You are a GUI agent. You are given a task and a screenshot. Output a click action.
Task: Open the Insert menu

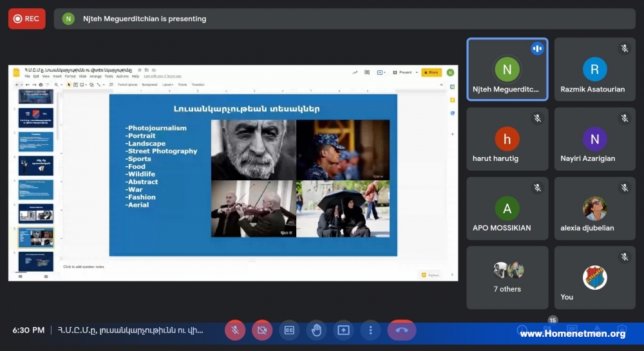(57, 77)
